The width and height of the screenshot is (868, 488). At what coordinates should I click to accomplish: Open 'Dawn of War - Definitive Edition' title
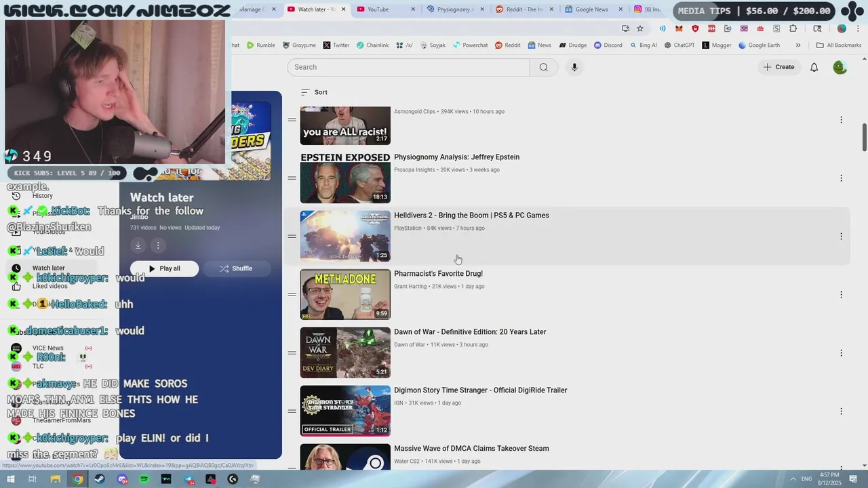470,332
